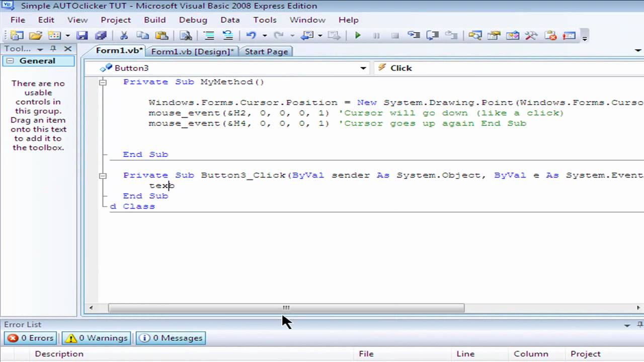Collapse the MyMethod sub outline box
Screen dimensions: 644x362
click(x=103, y=82)
